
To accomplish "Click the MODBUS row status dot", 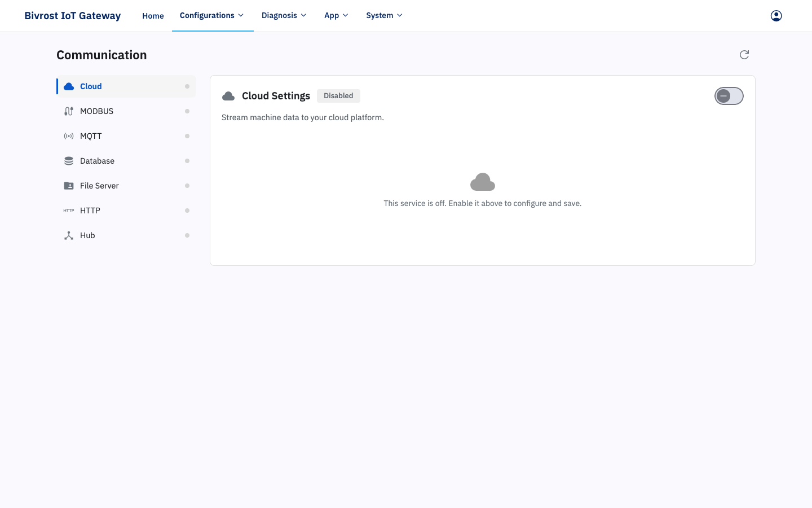I will tap(187, 111).
